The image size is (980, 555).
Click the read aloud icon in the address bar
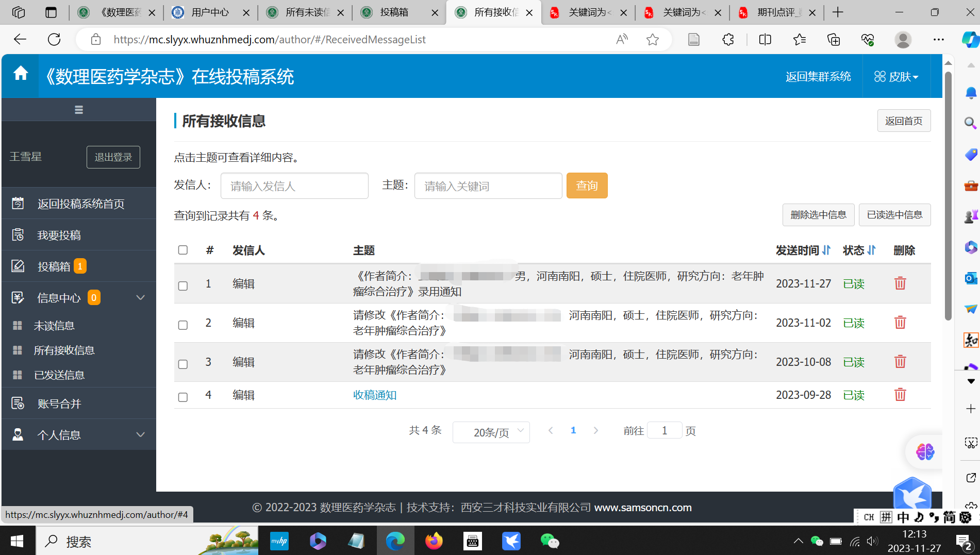tap(622, 39)
